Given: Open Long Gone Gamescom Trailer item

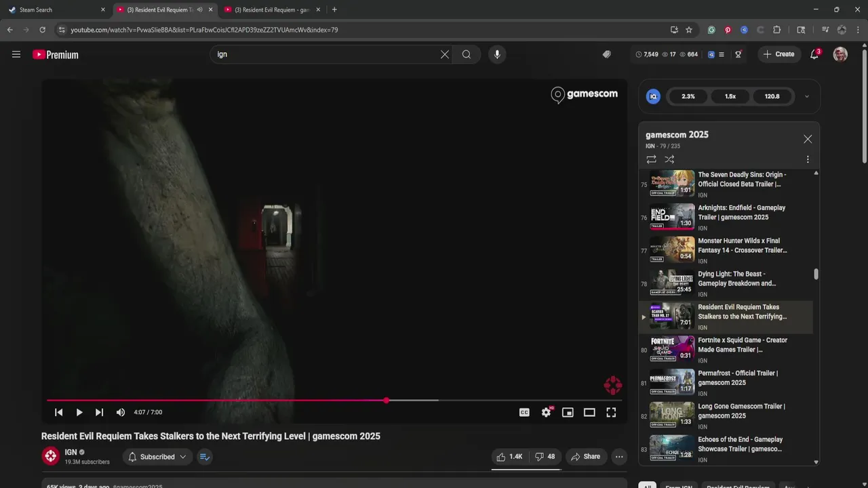Looking at the screenshot, I should click(x=726, y=416).
